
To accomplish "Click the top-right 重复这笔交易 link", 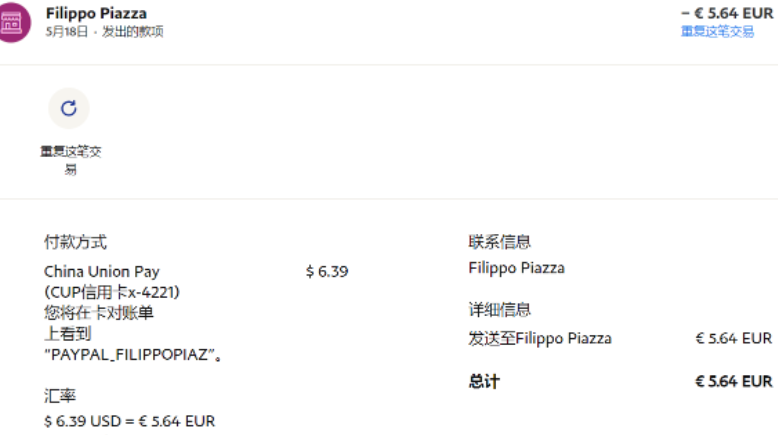I will tap(717, 32).
